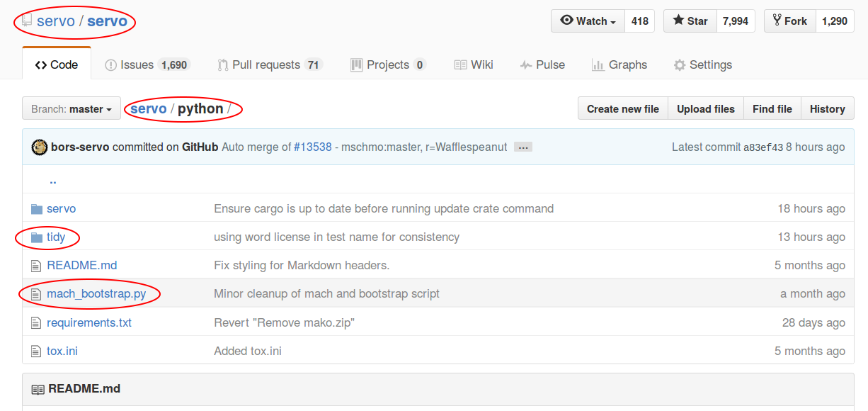Expand the commit message ellipsis button
Image resolution: width=868 pixels, height=411 pixels.
point(523,147)
